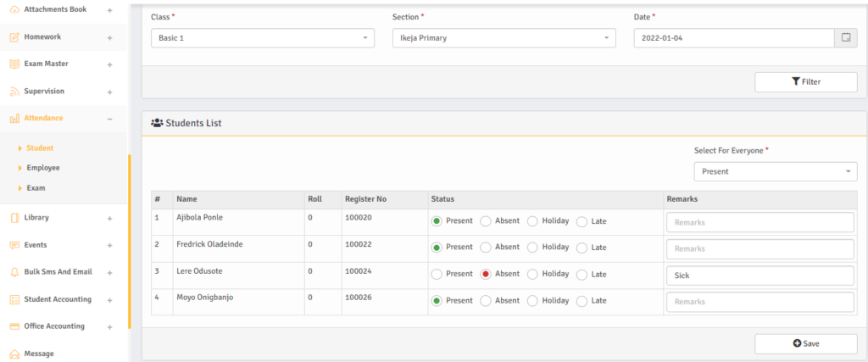Click the Office Accounting card icon

pos(14,326)
